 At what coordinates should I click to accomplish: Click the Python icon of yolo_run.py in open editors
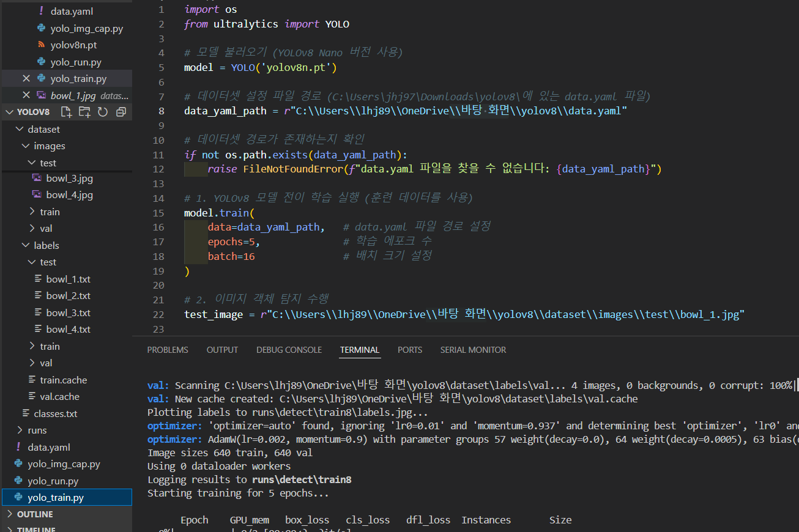click(41, 62)
